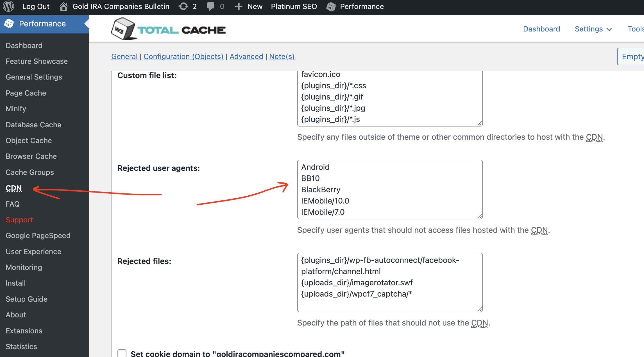Viewport: 644px width, 357px height.
Task: Open the red Support sidebar link
Action: coord(19,220)
